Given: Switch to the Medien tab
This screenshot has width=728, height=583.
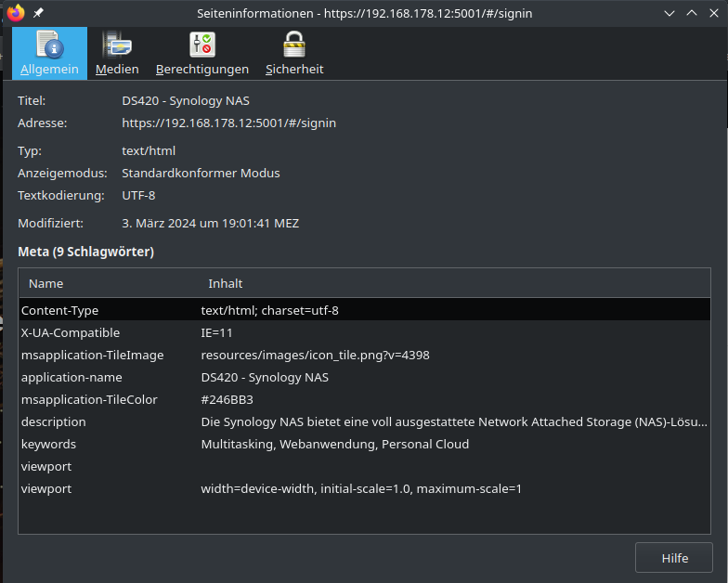Looking at the screenshot, I should coord(117,54).
